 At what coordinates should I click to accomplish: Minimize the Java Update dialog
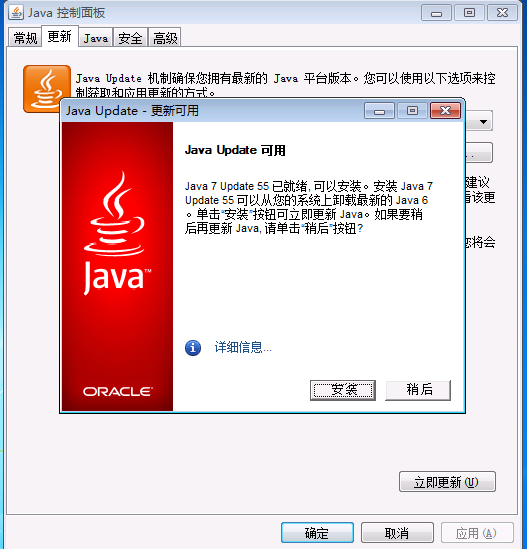(x=379, y=111)
